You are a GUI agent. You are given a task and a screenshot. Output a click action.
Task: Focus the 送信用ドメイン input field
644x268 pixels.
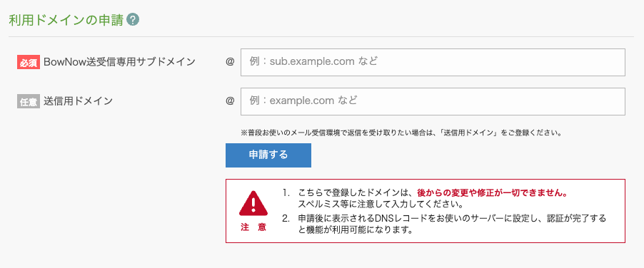click(433, 101)
